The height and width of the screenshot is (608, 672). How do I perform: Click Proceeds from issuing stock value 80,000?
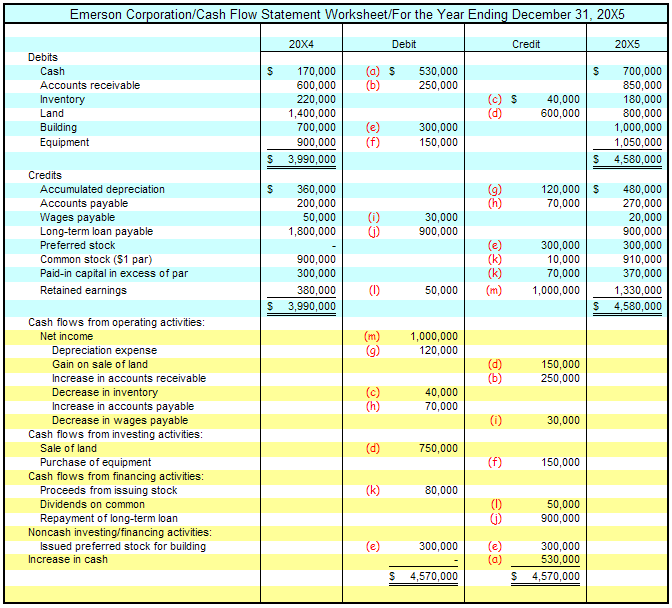pyautogui.click(x=441, y=490)
